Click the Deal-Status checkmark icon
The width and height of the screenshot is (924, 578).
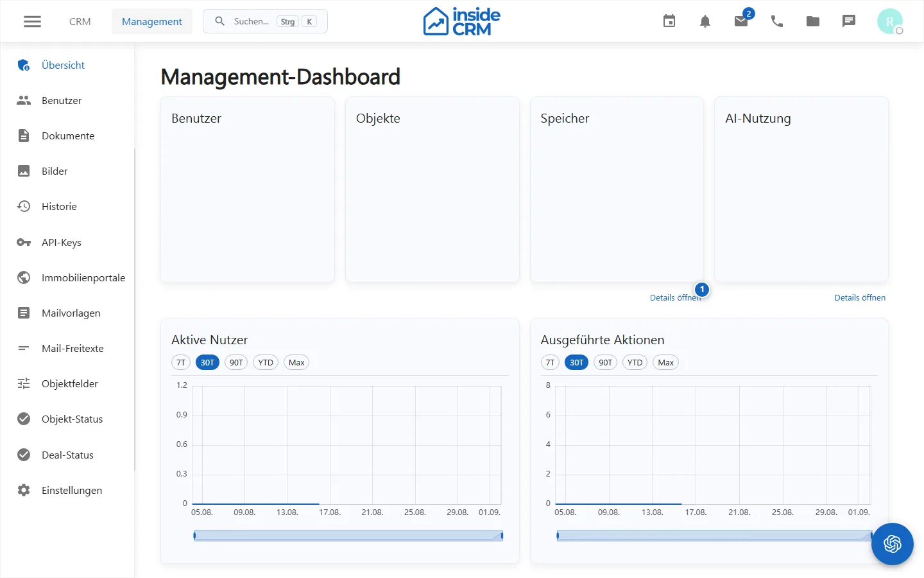(x=24, y=455)
